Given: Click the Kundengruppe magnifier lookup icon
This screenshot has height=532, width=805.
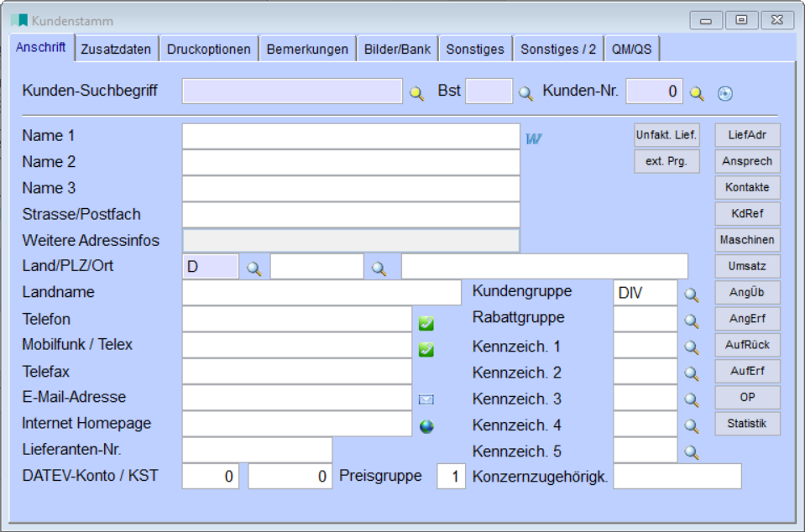Looking at the screenshot, I should click(691, 295).
